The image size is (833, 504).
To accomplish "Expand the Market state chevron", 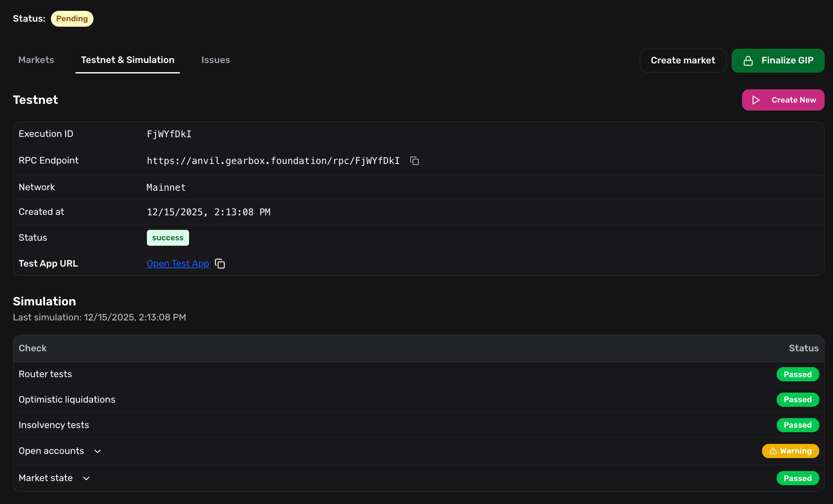I will [86, 479].
